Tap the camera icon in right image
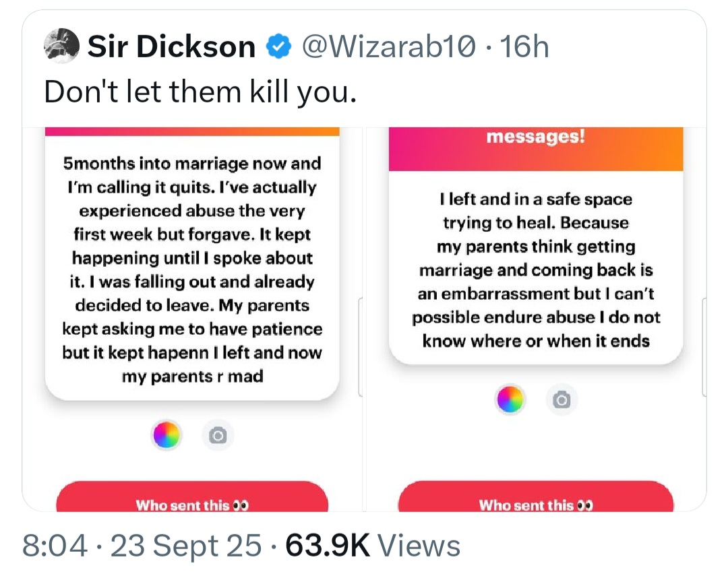 [561, 401]
